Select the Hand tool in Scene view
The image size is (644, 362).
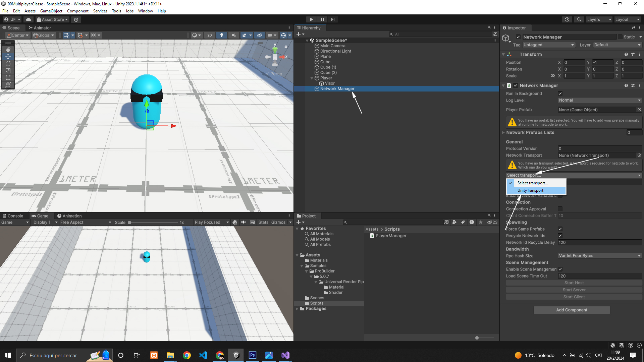[8, 50]
